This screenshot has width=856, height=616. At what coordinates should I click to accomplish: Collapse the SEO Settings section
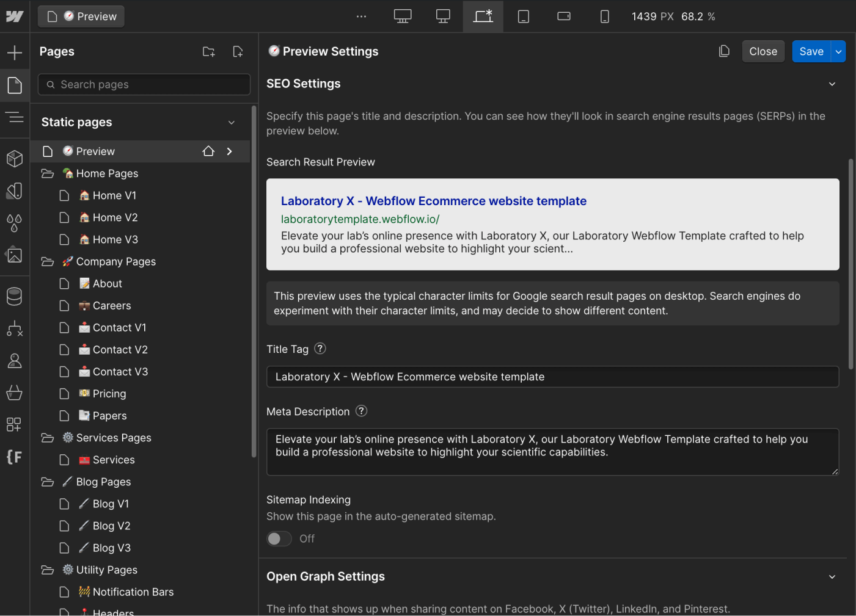click(x=832, y=84)
